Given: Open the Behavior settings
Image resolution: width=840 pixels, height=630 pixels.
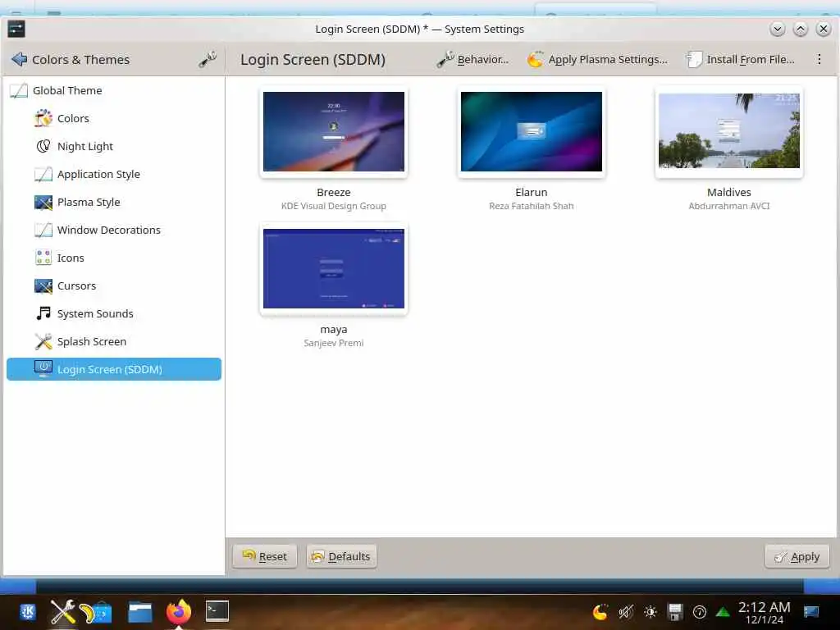Looking at the screenshot, I should tap(472, 59).
